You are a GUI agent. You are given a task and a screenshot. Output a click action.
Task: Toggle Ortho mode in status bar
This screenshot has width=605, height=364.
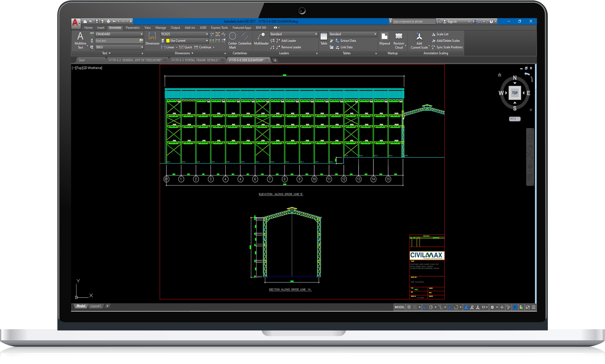tap(425, 307)
